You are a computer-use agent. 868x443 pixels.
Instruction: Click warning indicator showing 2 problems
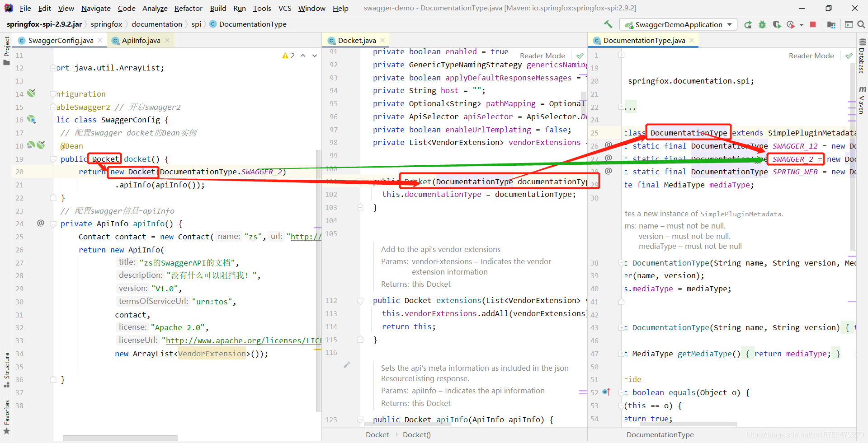[x=288, y=56]
